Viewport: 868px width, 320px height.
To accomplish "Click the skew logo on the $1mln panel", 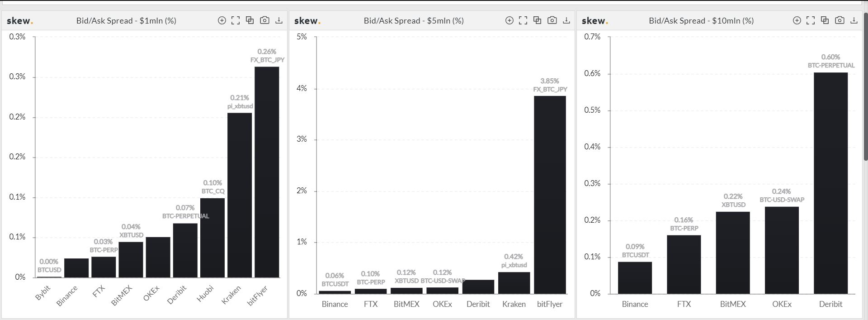I will click(20, 21).
